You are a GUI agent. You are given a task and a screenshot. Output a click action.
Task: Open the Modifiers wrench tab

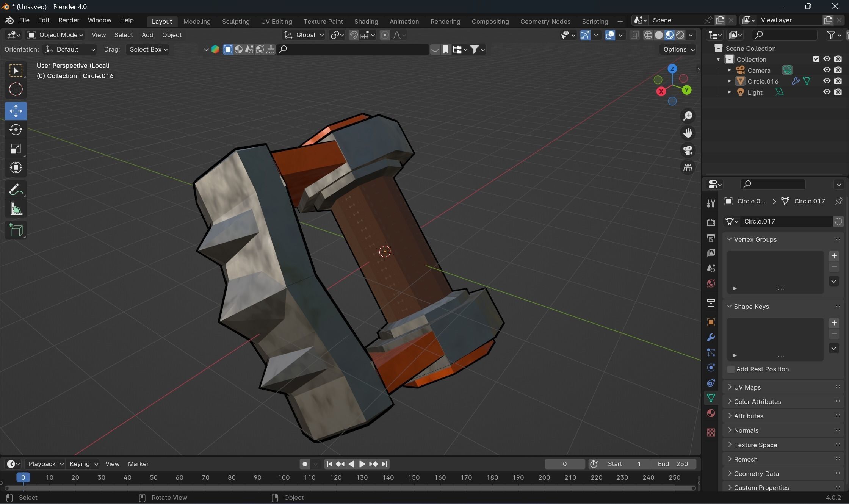point(711,337)
